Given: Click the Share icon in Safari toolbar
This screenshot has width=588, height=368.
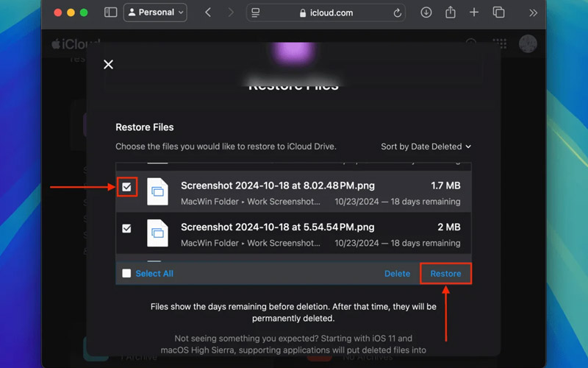Looking at the screenshot, I should coord(451,13).
